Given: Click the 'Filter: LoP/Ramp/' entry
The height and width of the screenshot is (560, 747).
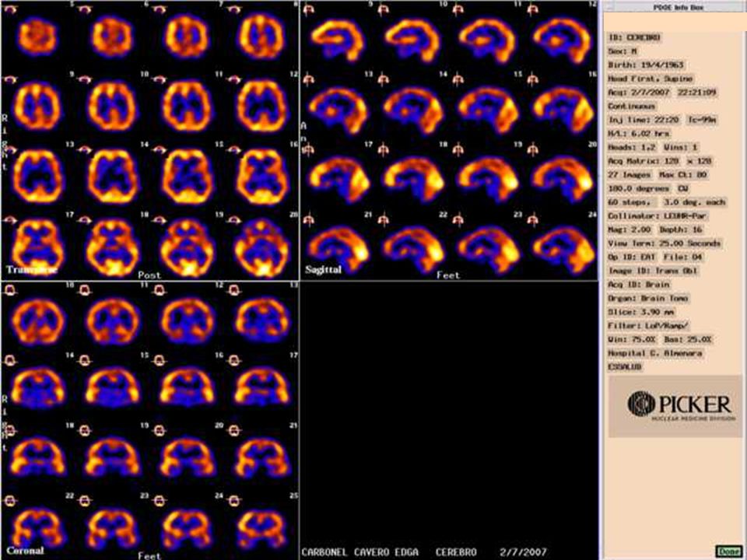Looking at the screenshot, I should tap(648, 326).
